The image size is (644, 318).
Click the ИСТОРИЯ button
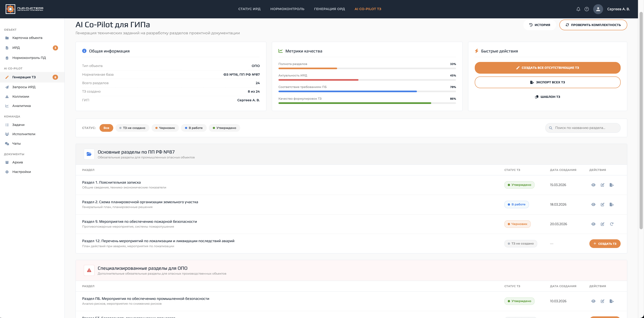(539, 25)
